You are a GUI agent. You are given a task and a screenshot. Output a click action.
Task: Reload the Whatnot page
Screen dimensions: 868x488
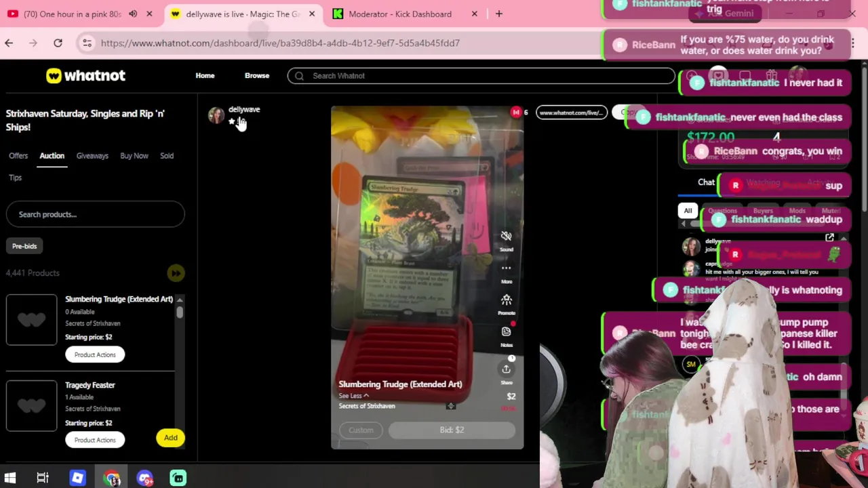58,43
